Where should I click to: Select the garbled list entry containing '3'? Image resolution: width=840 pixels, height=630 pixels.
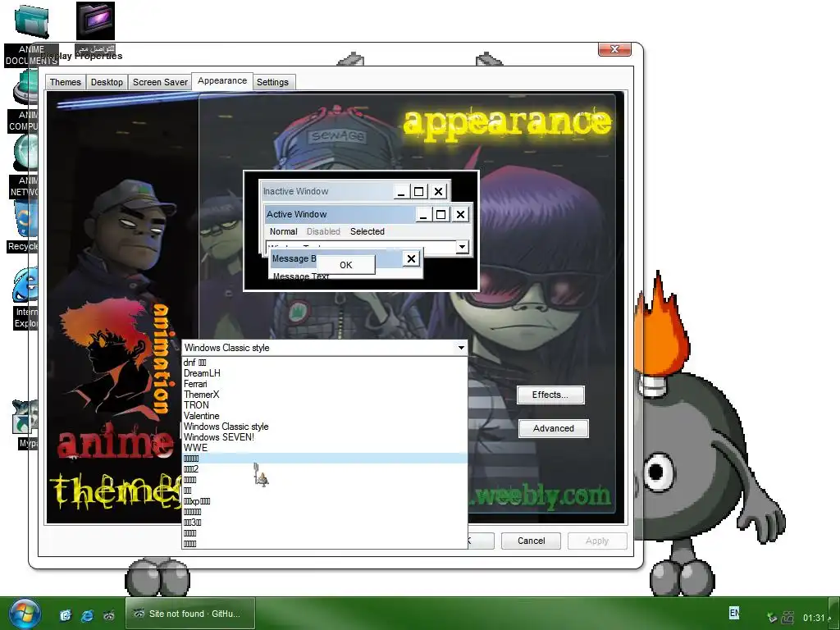pos(325,523)
